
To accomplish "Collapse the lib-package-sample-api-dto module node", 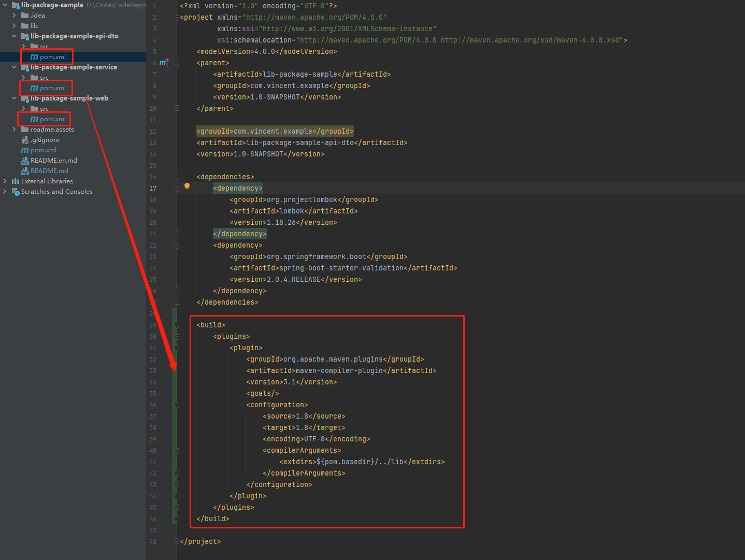I will tap(14, 36).
